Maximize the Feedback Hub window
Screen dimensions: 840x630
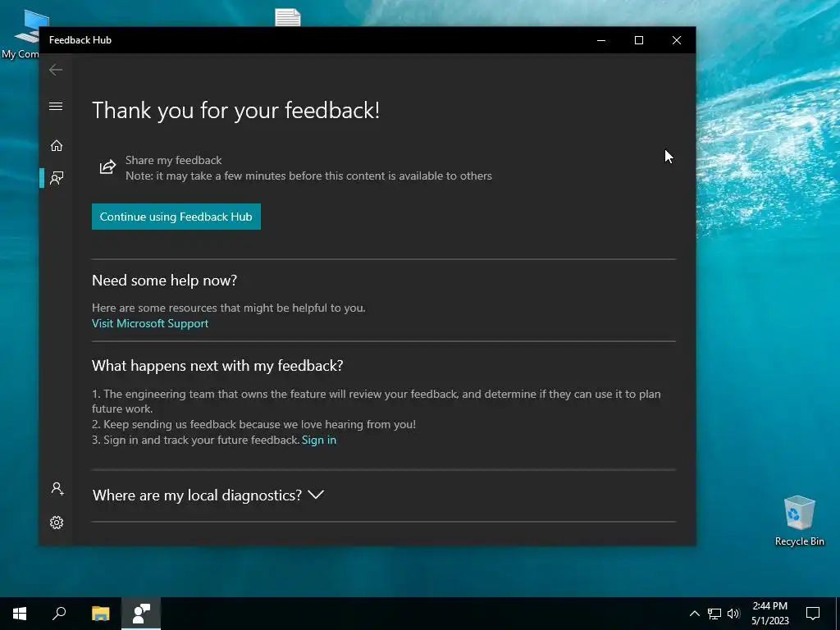(x=638, y=40)
